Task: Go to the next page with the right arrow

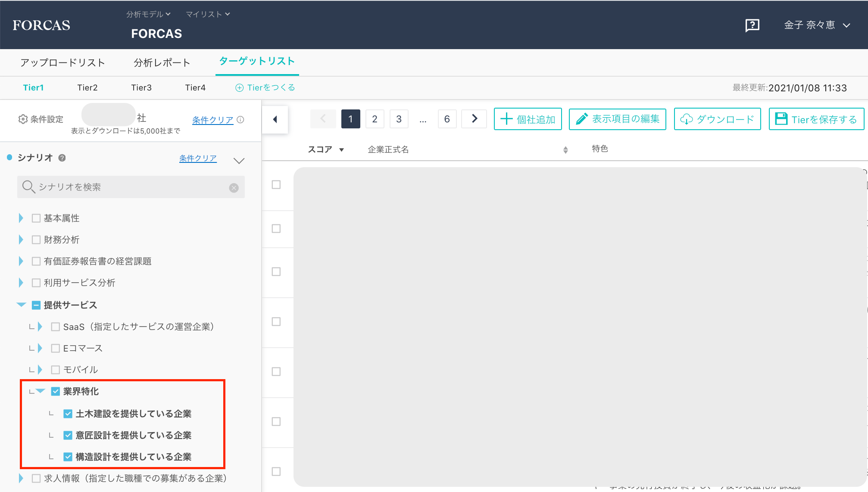Action: (474, 119)
